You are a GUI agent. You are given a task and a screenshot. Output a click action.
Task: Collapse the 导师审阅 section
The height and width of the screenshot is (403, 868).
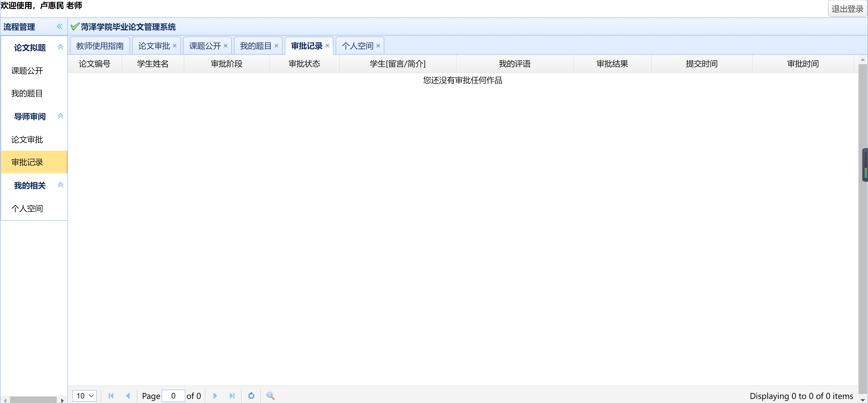click(x=61, y=116)
